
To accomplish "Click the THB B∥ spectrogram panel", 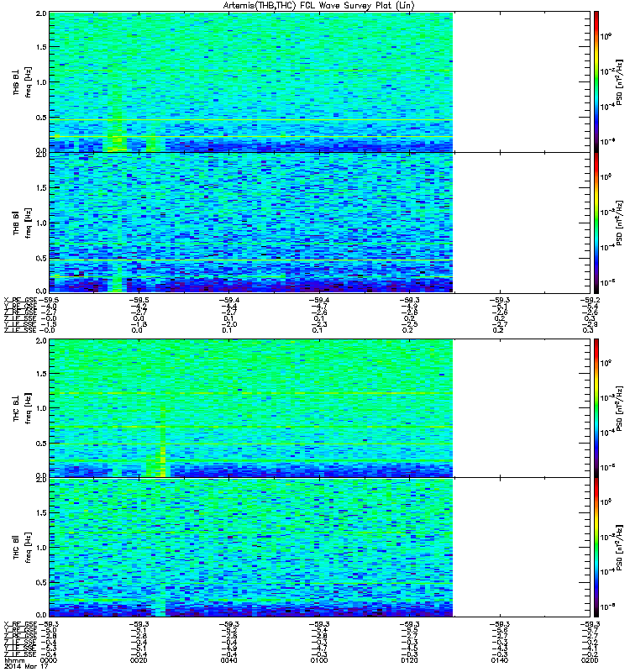I will tap(319, 223).
